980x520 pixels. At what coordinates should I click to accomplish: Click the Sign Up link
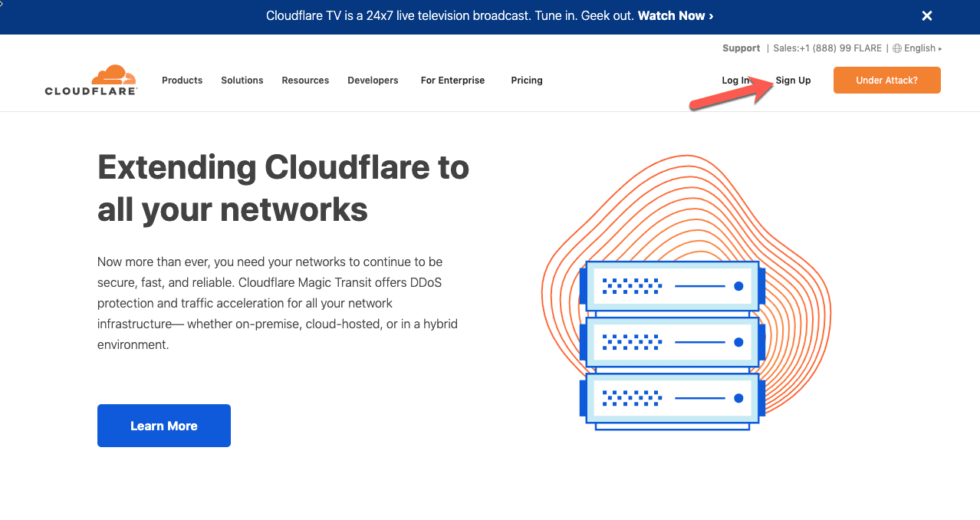793,81
